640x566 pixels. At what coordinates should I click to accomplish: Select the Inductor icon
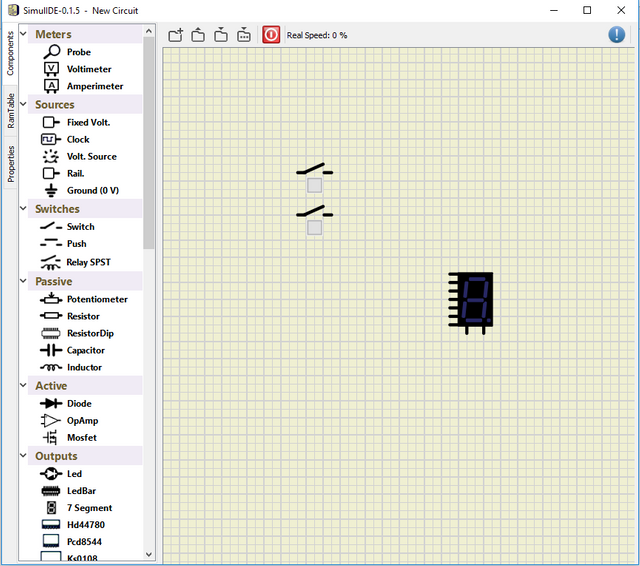[51, 367]
